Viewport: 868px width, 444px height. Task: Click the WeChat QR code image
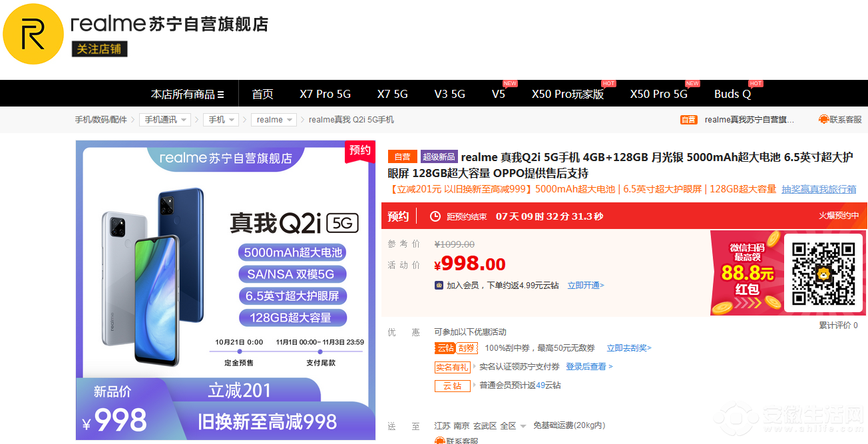[x=823, y=273]
